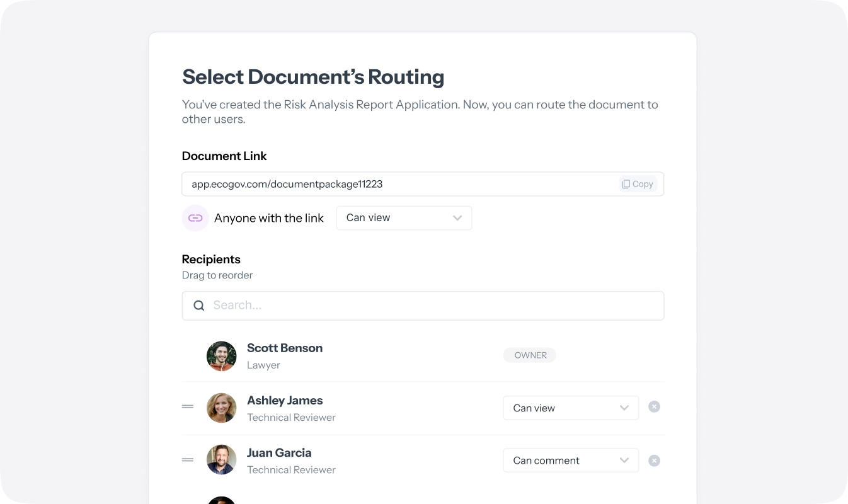848x504 pixels.
Task: Remove Ashley James from recipients
Action: coord(655,407)
